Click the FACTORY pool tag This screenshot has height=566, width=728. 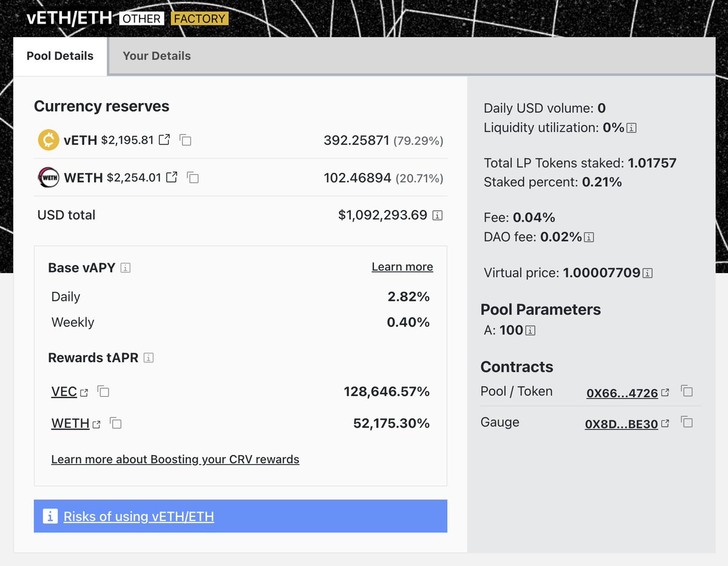pos(200,19)
